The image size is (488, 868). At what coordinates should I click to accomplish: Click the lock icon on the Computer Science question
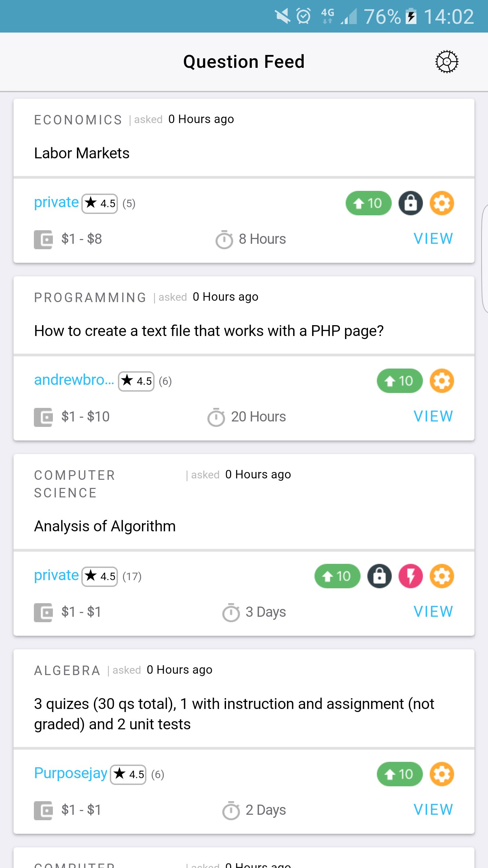click(379, 576)
